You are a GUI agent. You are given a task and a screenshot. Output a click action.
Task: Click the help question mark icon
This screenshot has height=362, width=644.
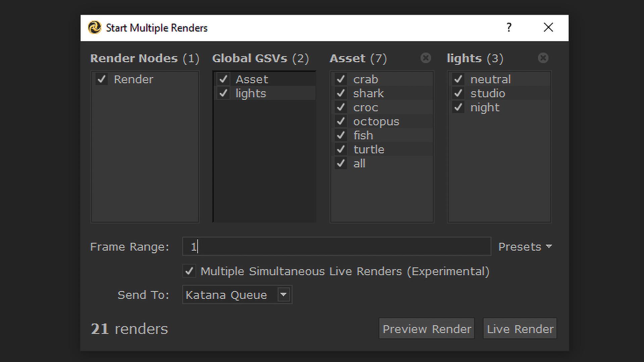[509, 27]
